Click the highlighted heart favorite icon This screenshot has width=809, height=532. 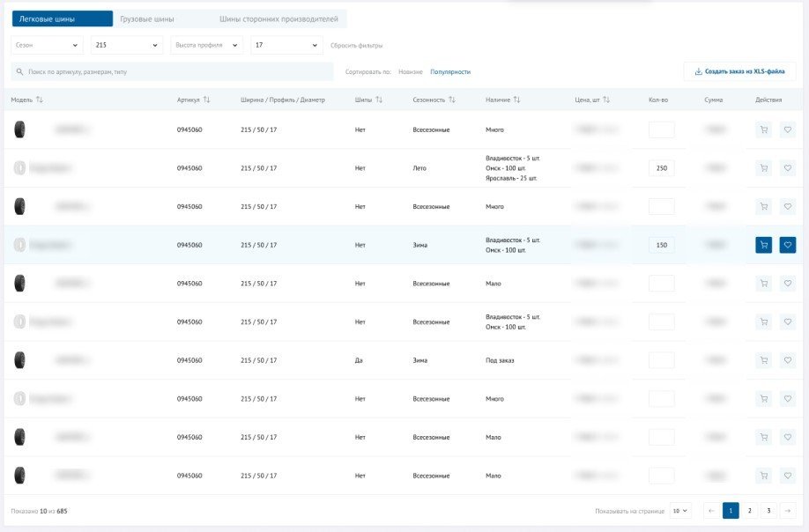click(x=788, y=245)
